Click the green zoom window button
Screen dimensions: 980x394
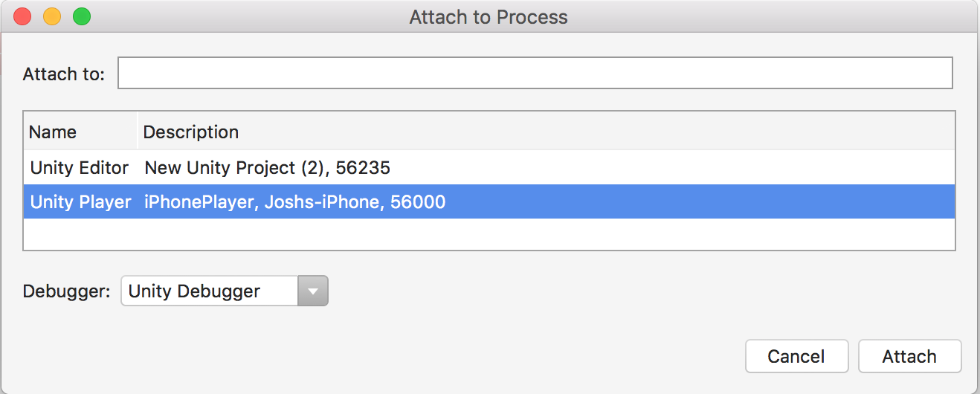coord(81,16)
